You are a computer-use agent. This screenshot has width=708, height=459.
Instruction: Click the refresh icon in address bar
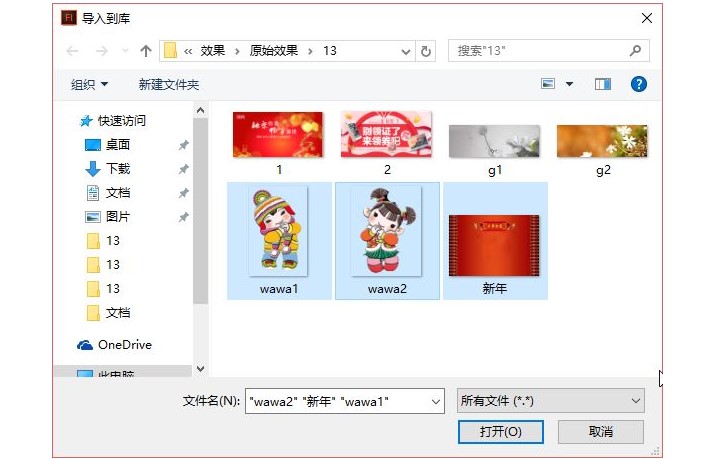click(427, 51)
